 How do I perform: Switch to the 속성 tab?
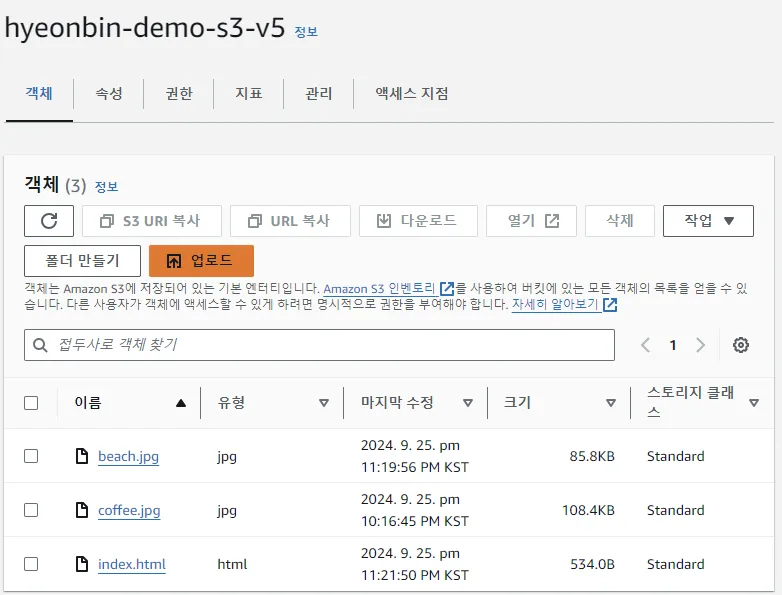109,93
